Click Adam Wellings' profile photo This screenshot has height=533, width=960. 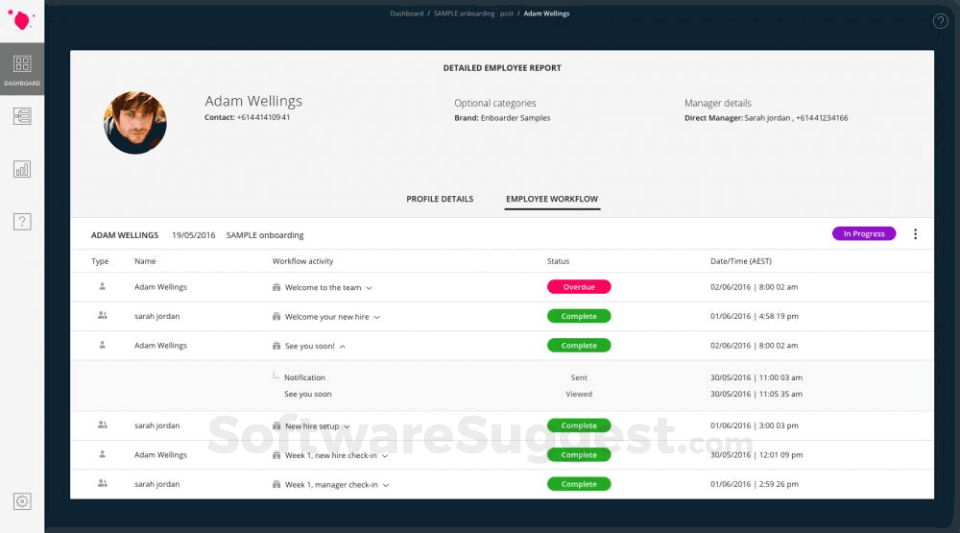click(x=135, y=122)
